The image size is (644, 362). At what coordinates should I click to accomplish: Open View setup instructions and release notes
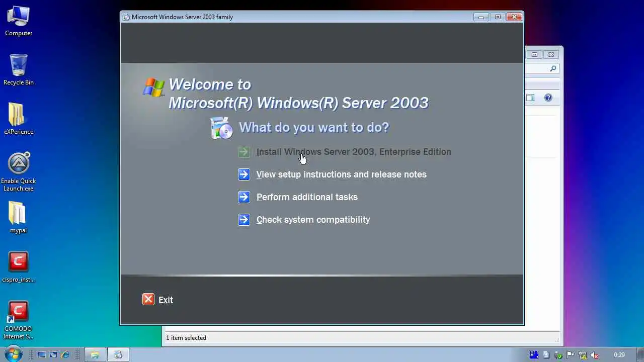(342, 174)
